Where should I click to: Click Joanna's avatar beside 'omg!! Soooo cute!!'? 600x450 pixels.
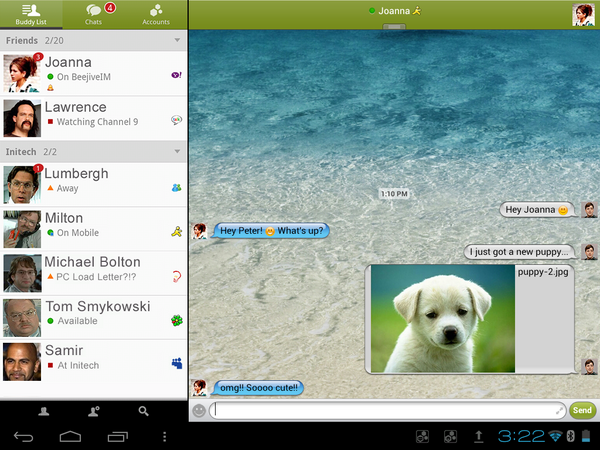[x=199, y=388]
